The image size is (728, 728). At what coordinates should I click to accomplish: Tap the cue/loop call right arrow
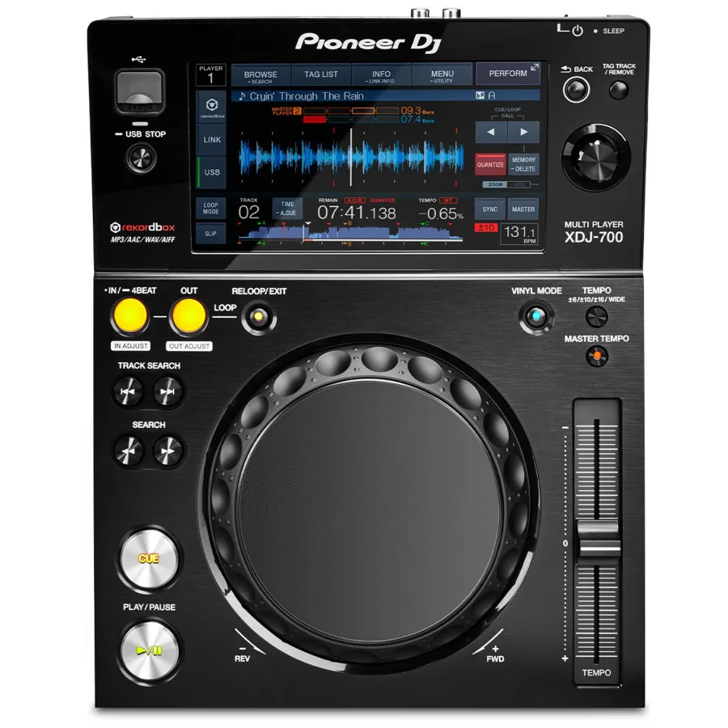[524, 132]
